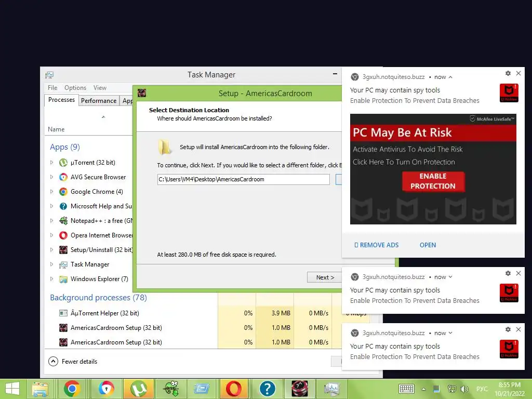Open AVG Secure Browser from the taskbar
Screen dimensions: 532x399
106,389
